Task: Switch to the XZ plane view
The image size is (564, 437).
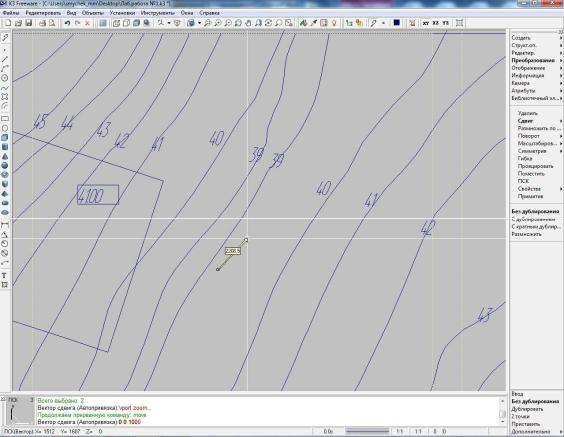Action: pos(436,23)
